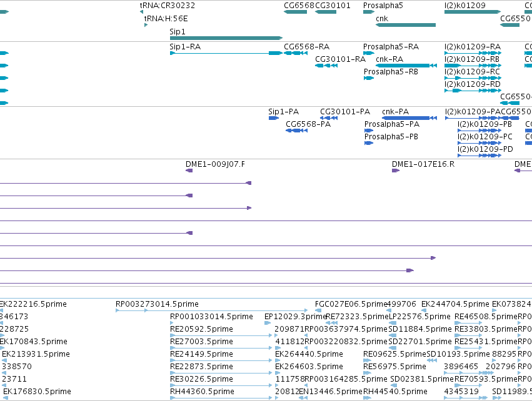This screenshot has height=401, width=532.
Task: Select the l(2)k01209 gene bar
Action: [x=472, y=12]
